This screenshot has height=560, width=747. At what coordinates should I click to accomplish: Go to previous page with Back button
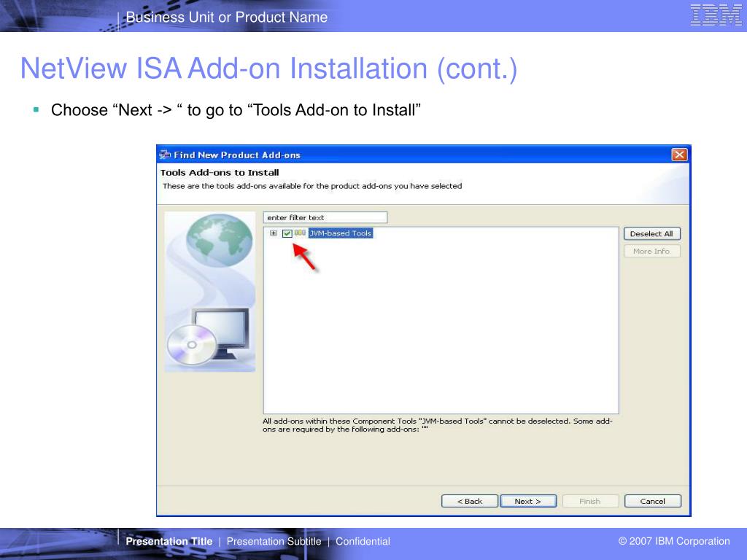pos(470,501)
